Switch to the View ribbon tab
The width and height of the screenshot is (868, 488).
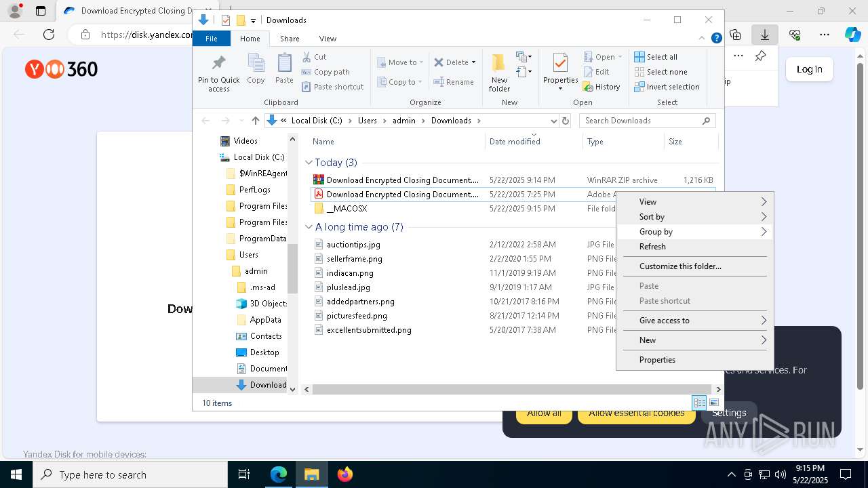[328, 39]
